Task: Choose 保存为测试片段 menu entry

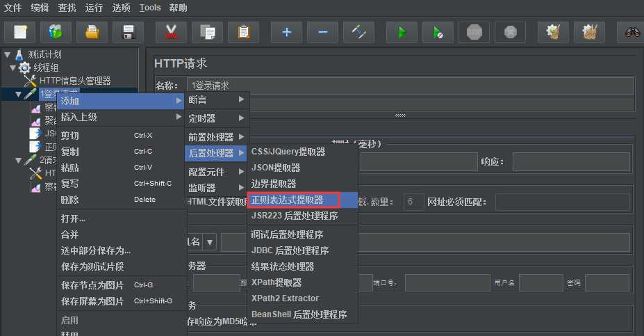Action: pos(121,266)
